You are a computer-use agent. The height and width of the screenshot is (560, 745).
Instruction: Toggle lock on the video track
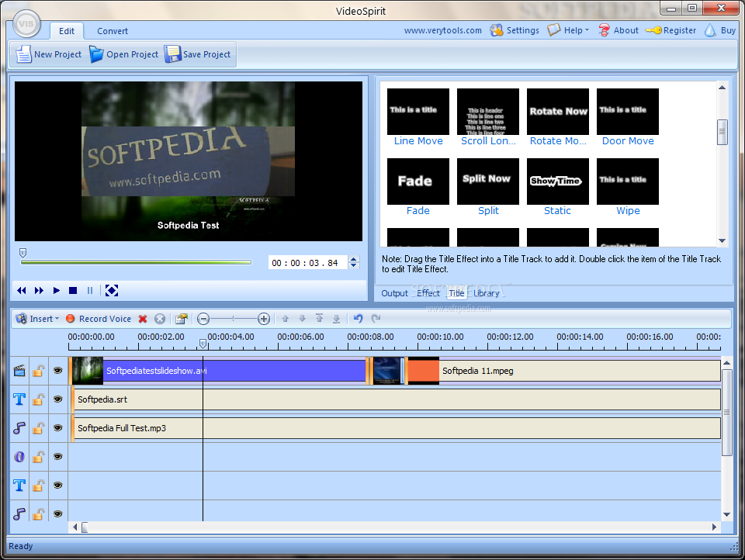tap(39, 371)
